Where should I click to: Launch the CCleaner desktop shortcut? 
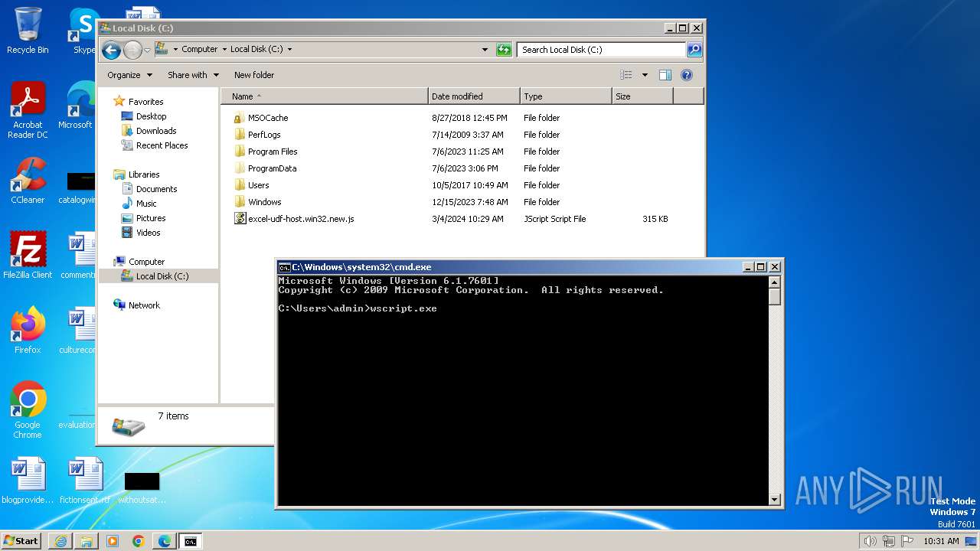point(28,181)
